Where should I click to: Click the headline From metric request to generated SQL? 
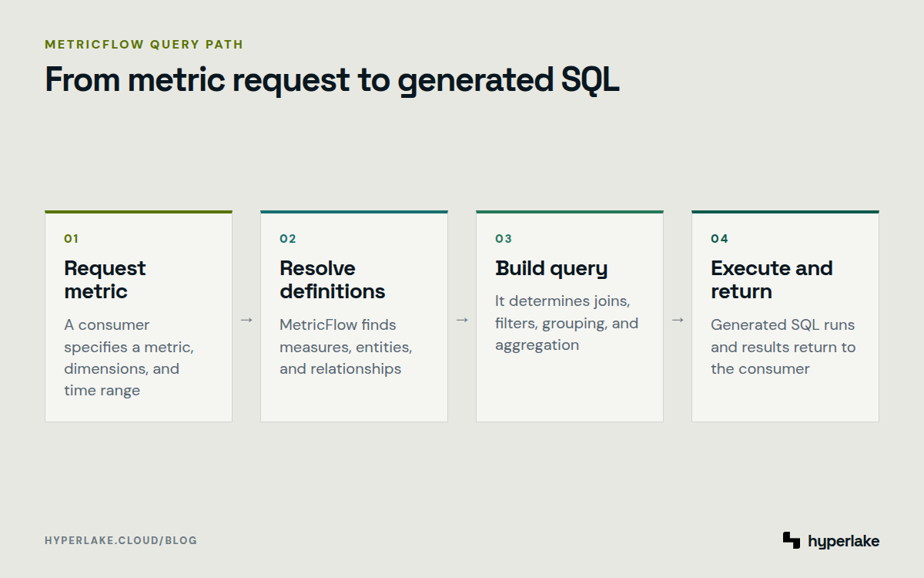click(332, 80)
